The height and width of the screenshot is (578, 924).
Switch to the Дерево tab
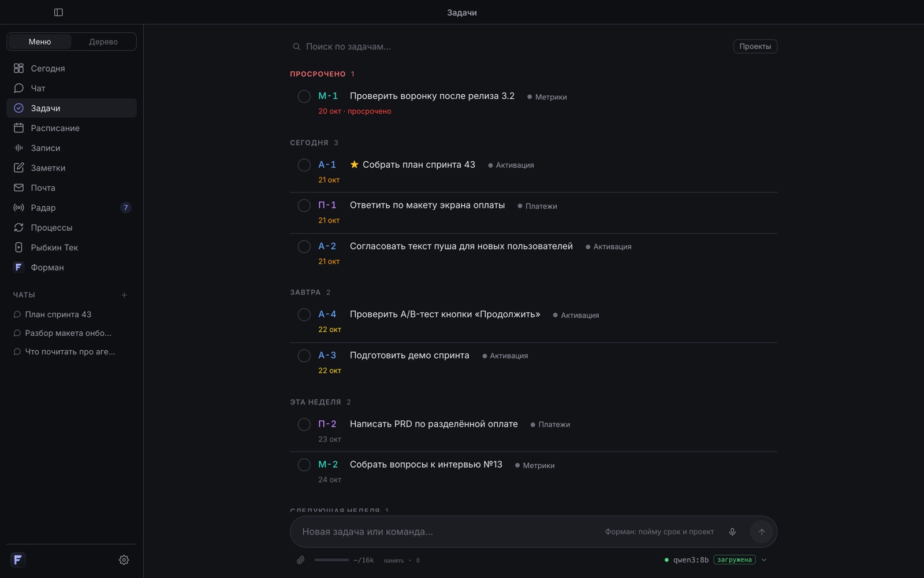(x=103, y=42)
